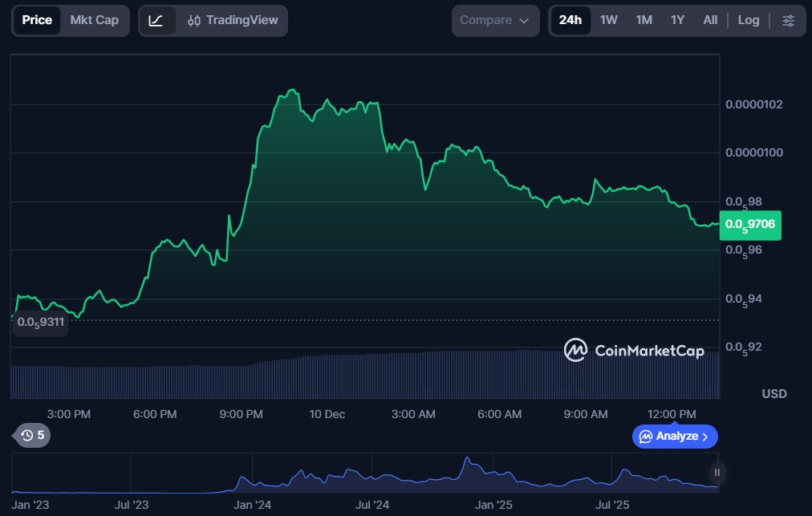Select the Price toggle
The image size is (812, 516).
click(37, 20)
